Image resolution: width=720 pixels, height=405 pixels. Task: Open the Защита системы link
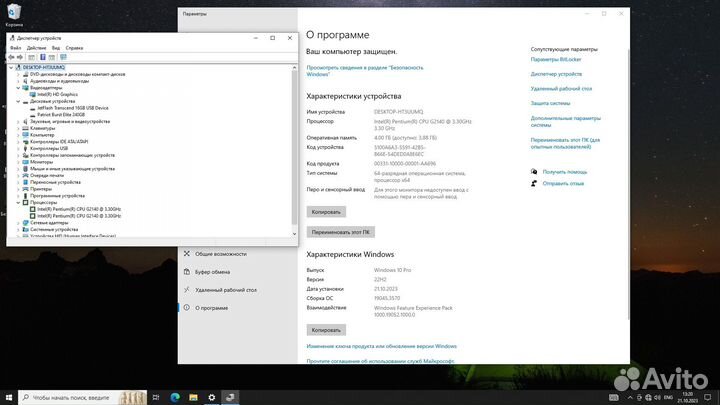550,103
